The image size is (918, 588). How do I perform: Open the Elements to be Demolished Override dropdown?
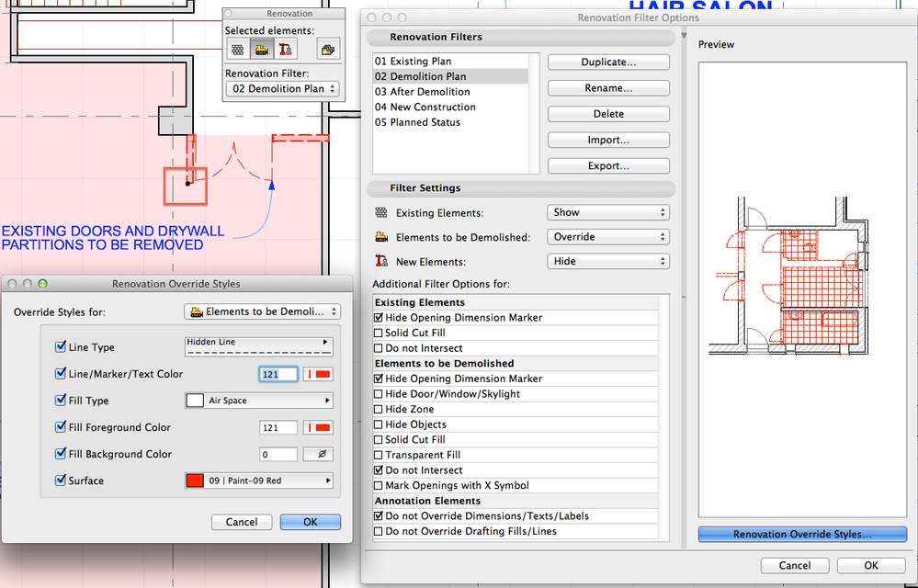607,237
